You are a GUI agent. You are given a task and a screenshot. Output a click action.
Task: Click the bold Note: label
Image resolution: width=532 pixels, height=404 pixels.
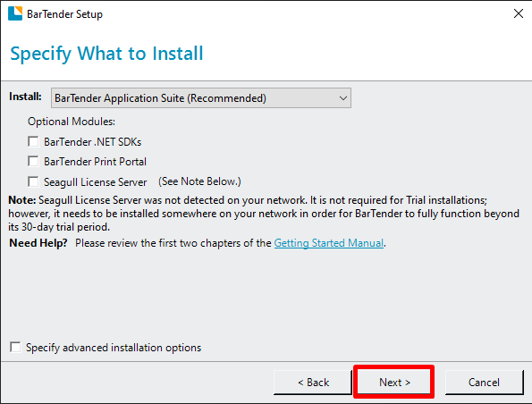pyautogui.click(x=22, y=200)
